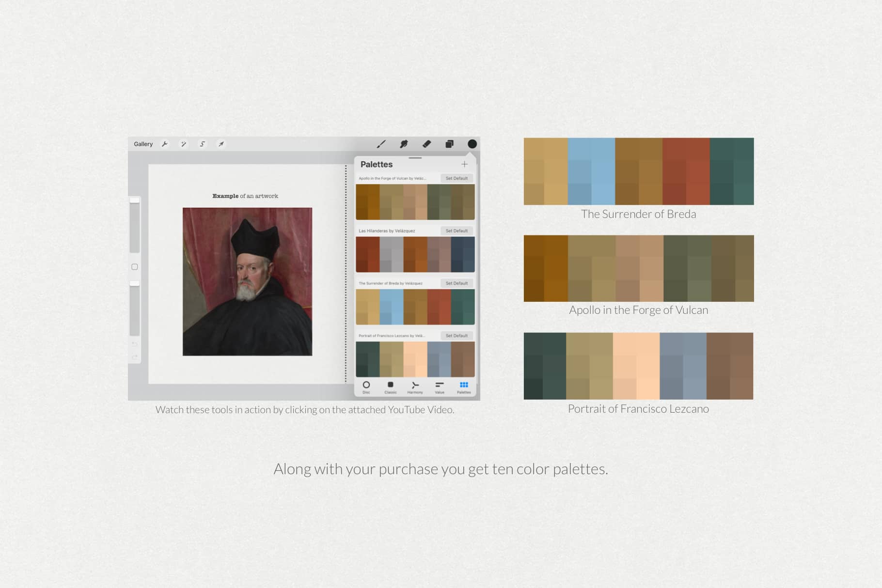Add new palette with plus icon

[464, 164]
